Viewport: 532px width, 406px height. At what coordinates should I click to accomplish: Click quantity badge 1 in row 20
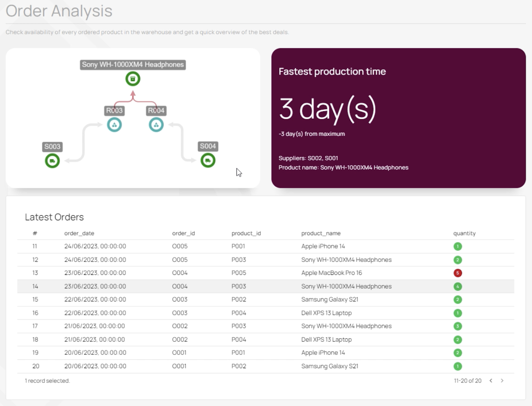point(458,366)
